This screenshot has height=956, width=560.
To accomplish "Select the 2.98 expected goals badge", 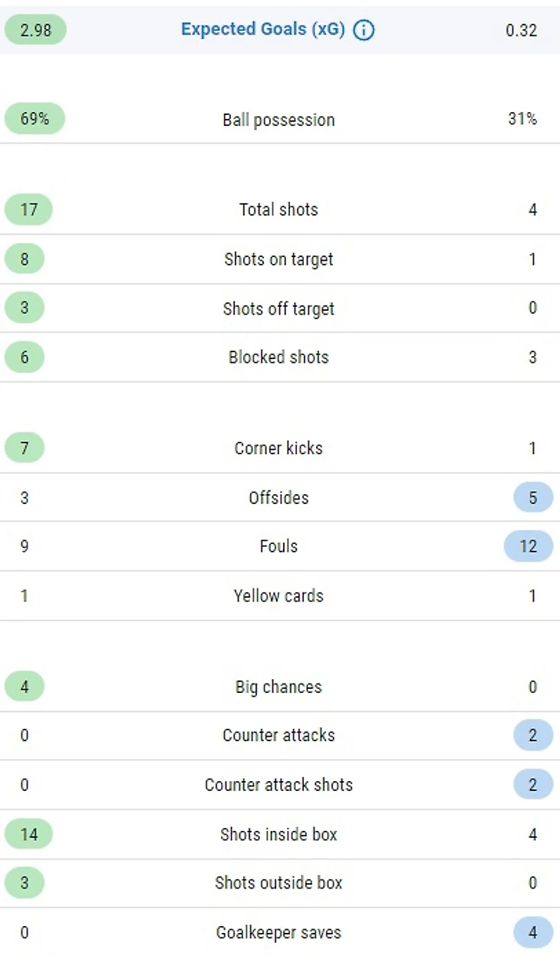I will pyautogui.click(x=35, y=30).
